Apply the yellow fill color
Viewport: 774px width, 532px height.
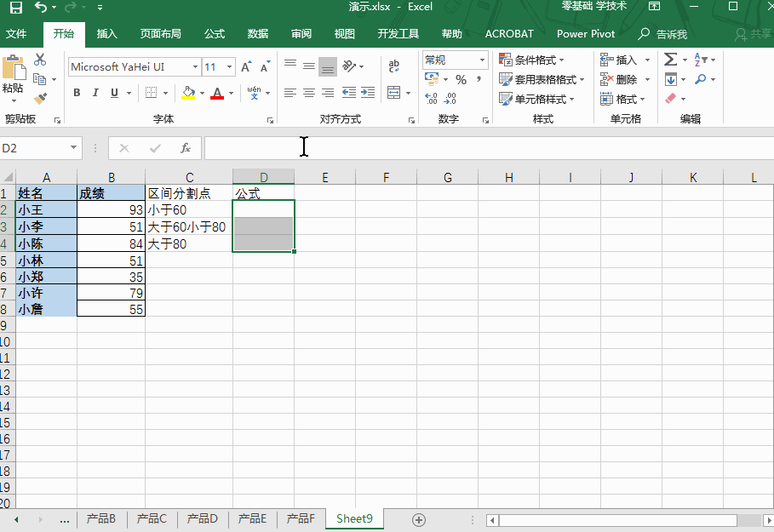pyautogui.click(x=188, y=93)
